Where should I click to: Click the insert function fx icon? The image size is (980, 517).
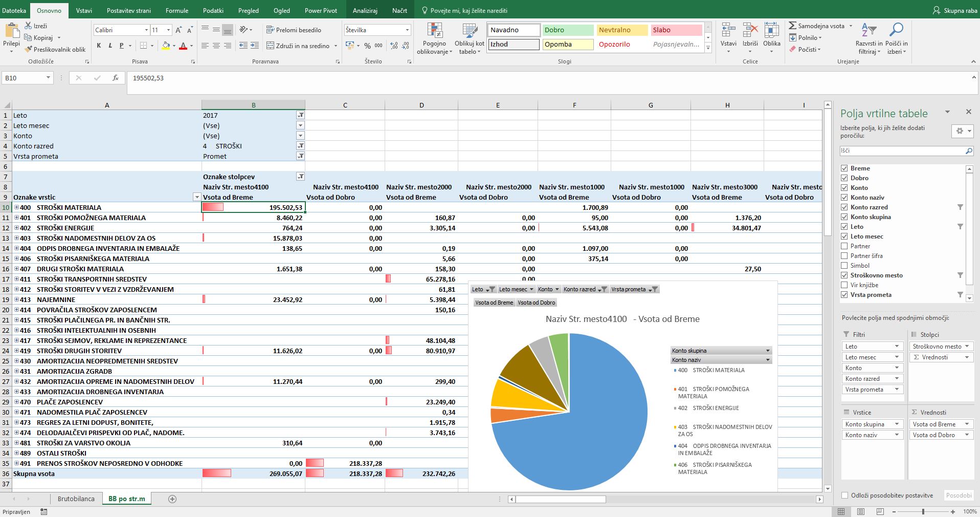pyautogui.click(x=116, y=78)
